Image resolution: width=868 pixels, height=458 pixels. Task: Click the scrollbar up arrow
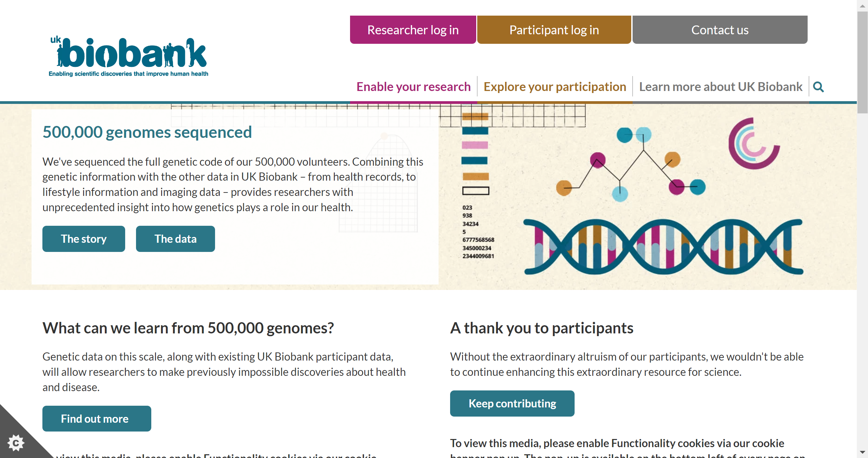[x=862, y=5]
